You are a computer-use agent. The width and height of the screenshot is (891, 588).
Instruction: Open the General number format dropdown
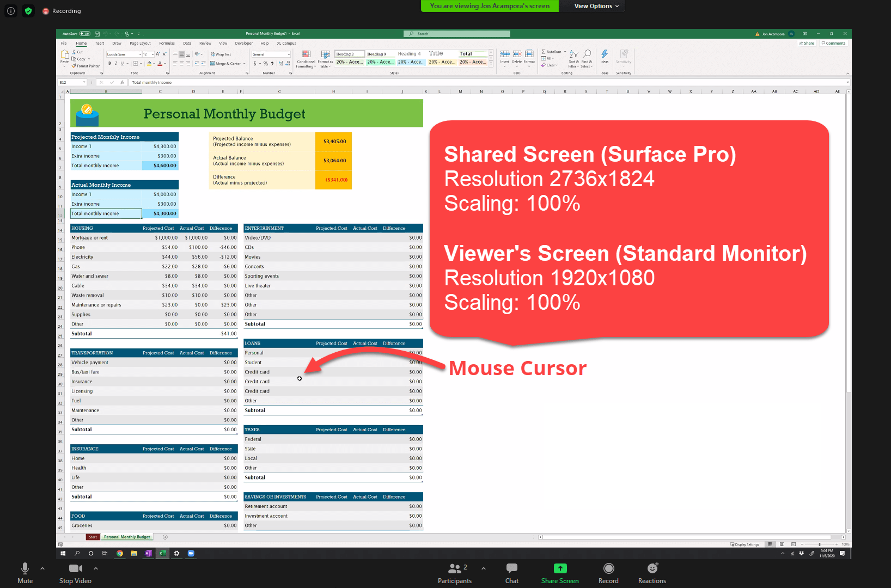271,54
